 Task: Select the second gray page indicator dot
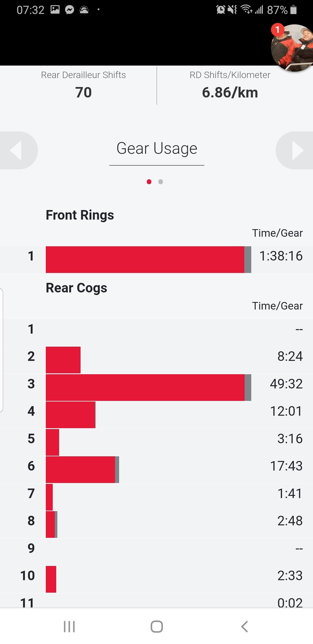[161, 182]
